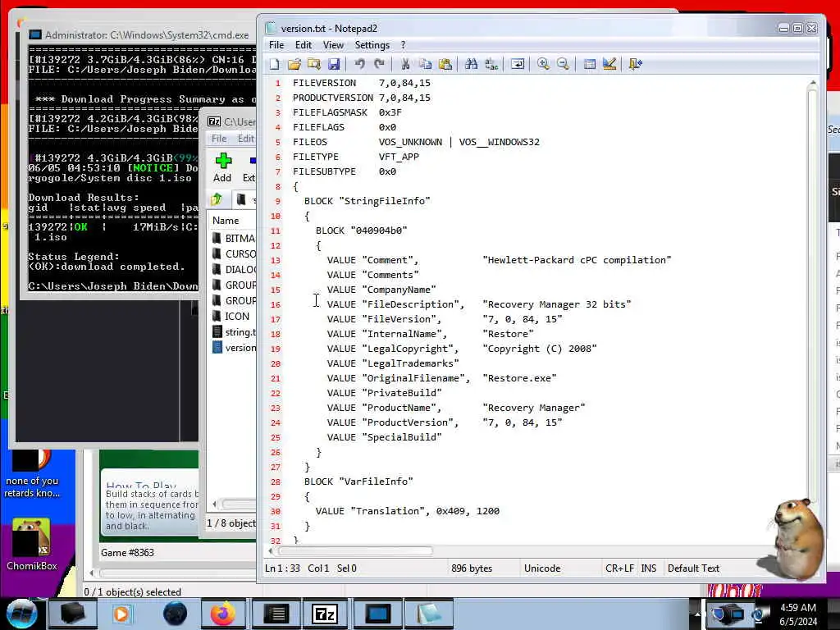840x630 pixels.
Task: Open Firefox from the taskbar
Action: tap(223, 614)
